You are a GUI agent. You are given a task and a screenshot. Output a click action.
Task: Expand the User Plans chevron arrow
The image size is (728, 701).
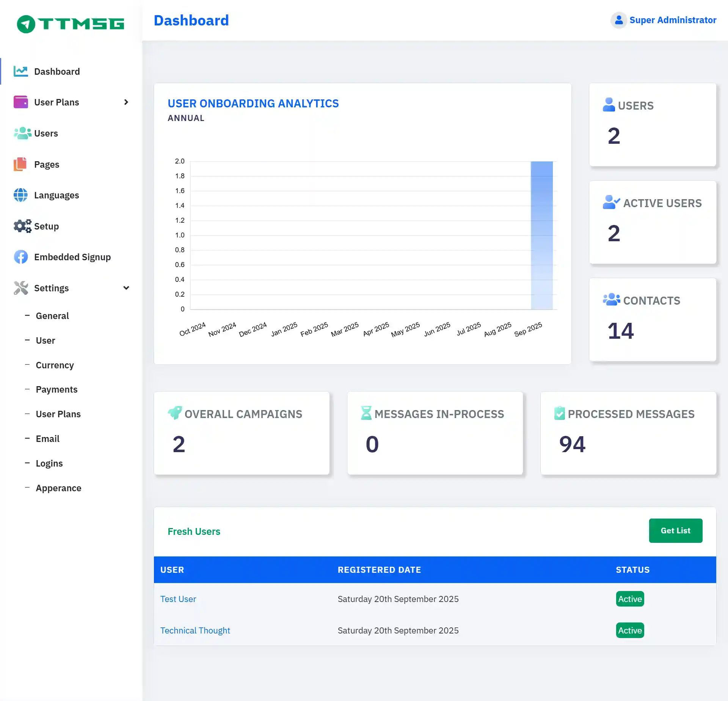(x=126, y=102)
